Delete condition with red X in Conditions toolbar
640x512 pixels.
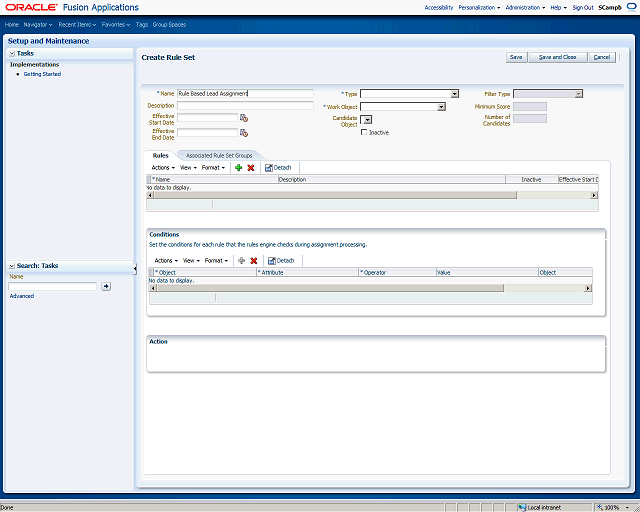254,260
